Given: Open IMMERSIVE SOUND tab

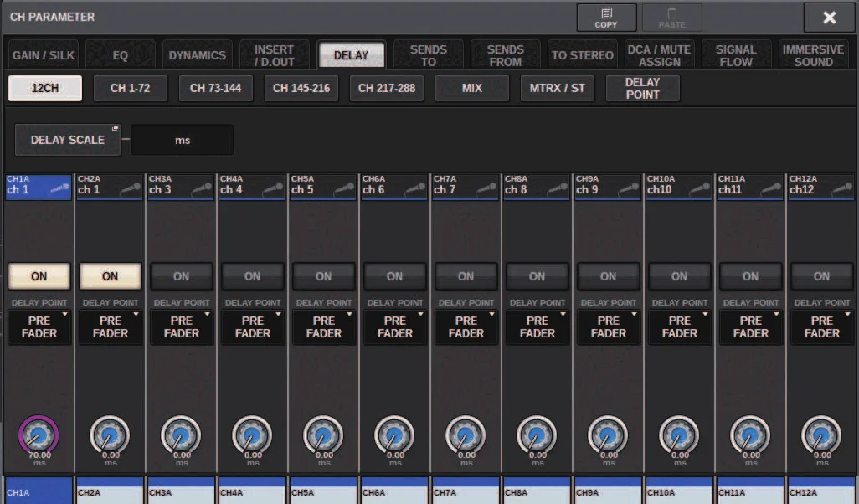Looking at the screenshot, I should click(x=813, y=55).
